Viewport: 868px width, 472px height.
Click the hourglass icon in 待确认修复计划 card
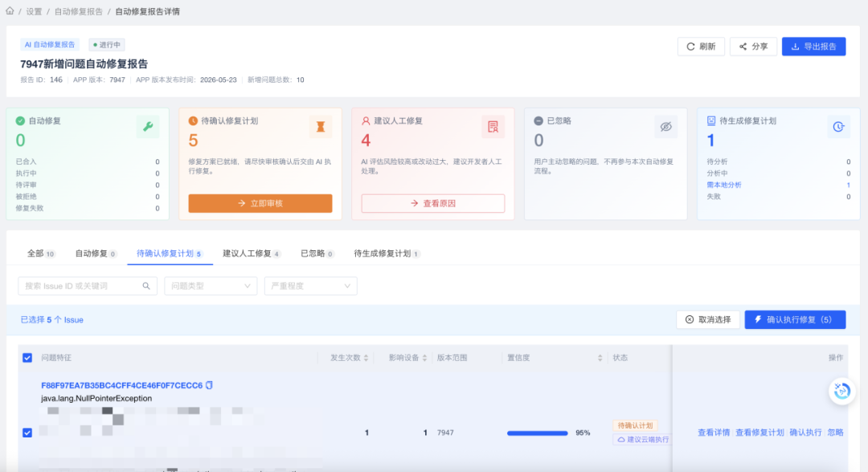coord(321,127)
